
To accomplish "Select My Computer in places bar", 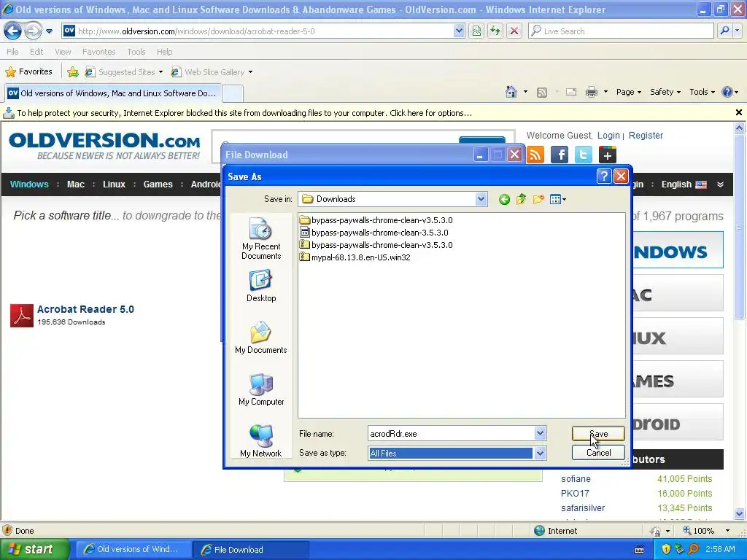I will [261, 389].
